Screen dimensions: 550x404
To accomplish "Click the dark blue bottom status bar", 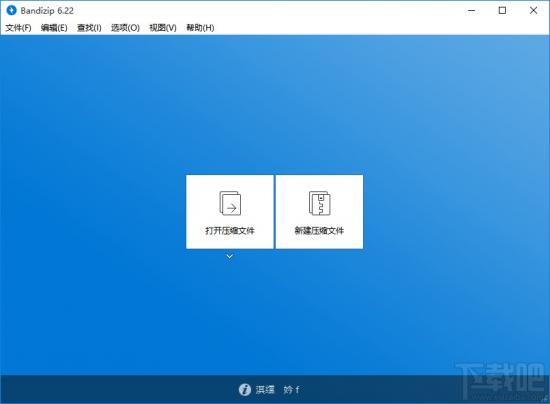I will (275, 389).
